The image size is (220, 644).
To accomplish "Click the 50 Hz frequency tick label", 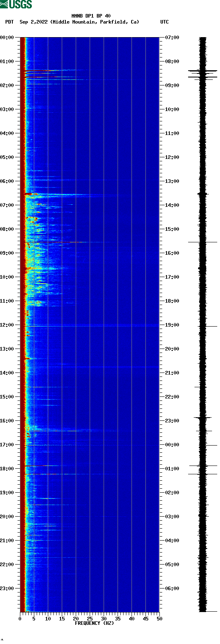I will (x=159, y=619).
